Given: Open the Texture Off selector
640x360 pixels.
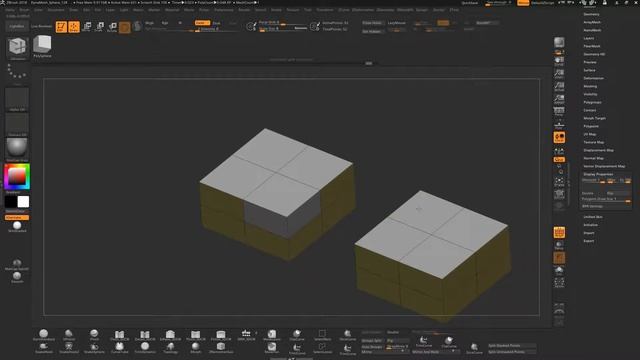Looking at the screenshot, I should [x=17, y=124].
